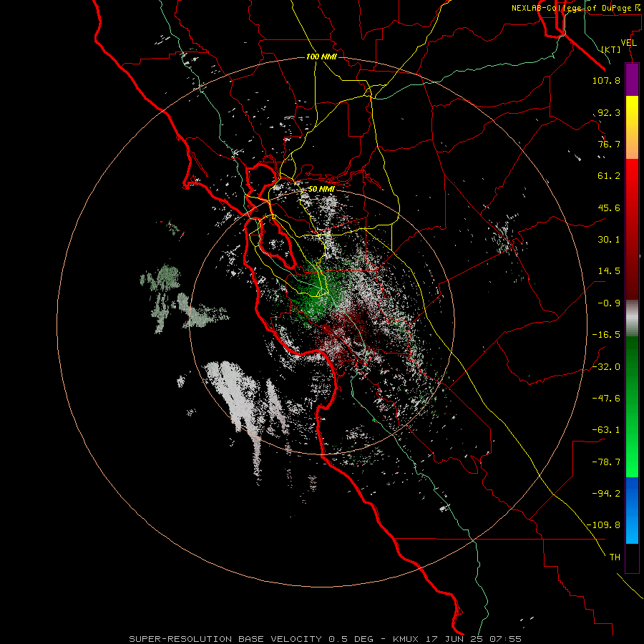Click the -63.1 scale value
Viewport: 644px width, 644px height.
(x=606, y=430)
